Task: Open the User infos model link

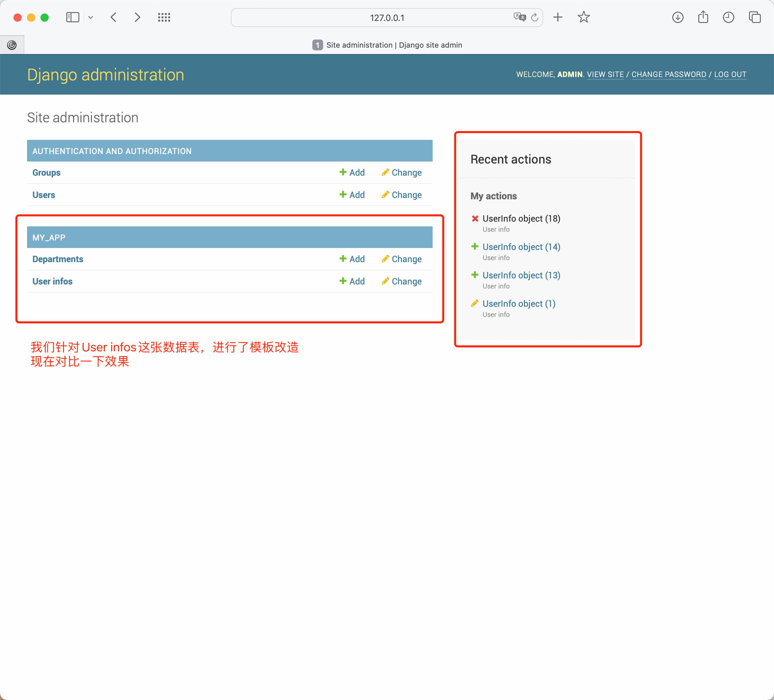Action: tap(52, 281)
